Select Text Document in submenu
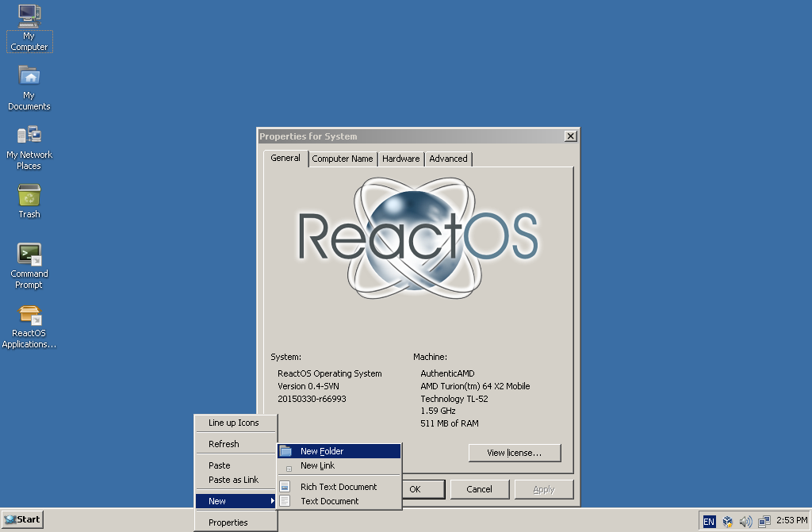Image resolution: width=812 pixels, height=532 pixels. click(x=339, y=501)
